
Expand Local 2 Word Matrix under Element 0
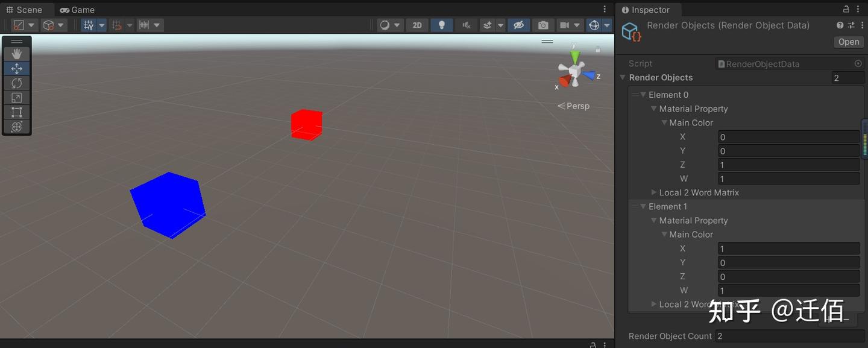(654, 192)
